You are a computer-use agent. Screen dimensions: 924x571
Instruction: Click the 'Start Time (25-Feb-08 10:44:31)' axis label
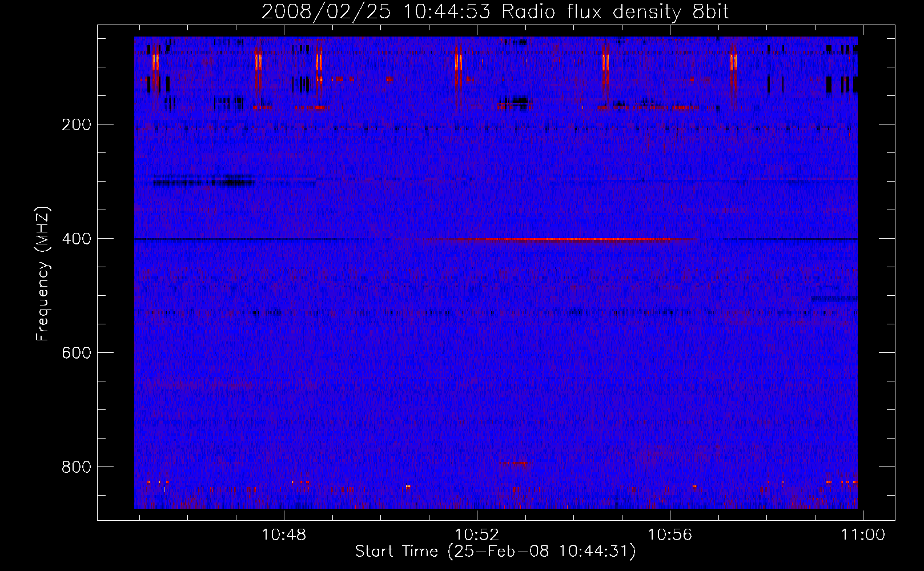pyautogui.click(x=495, y=552)
